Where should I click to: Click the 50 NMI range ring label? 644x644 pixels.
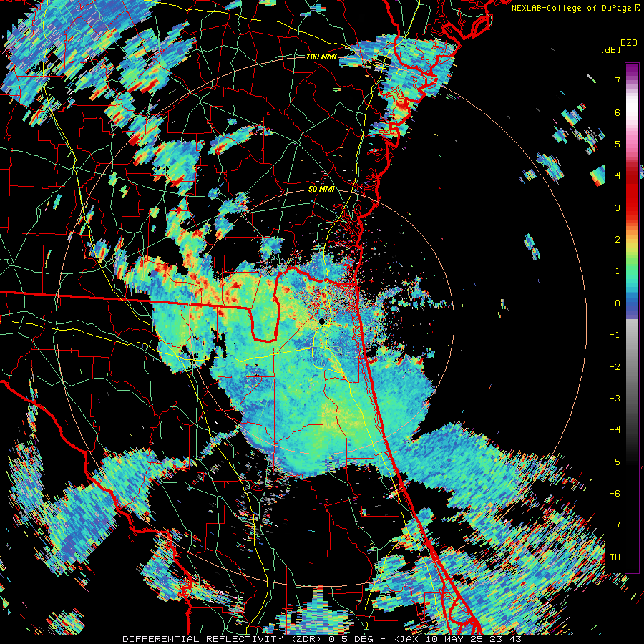(321, 190)
